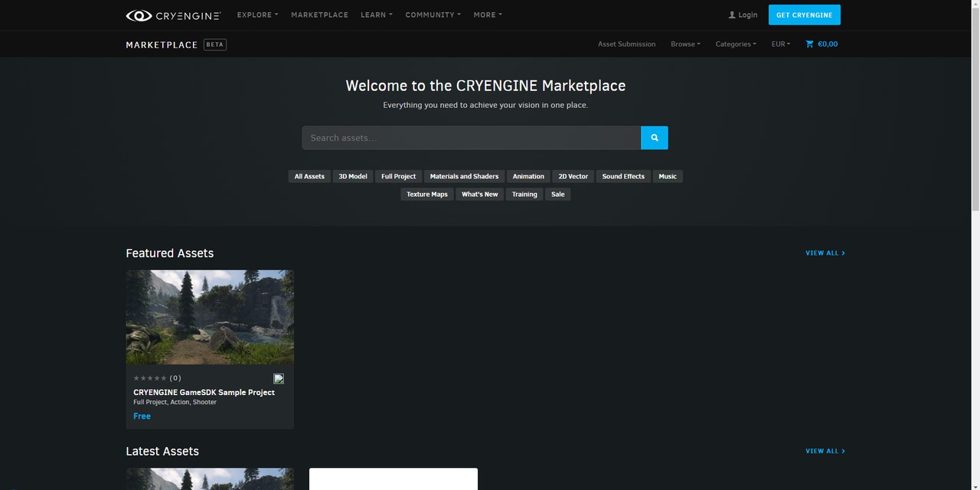Select the Music filter tag
The width and height of the screenshot is (980, 490).
[x=668, y=176]
